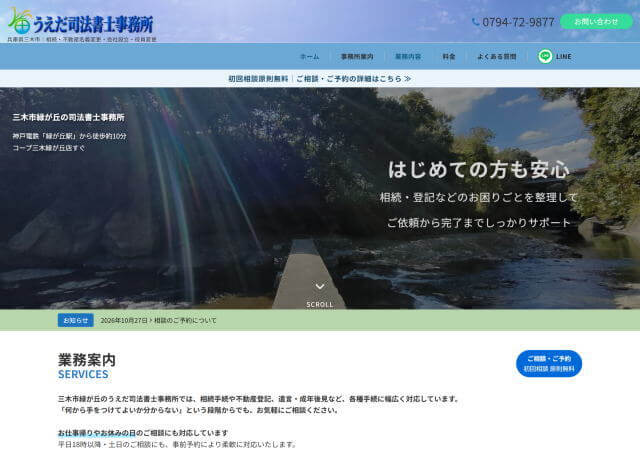640x450 pixels.
Task: Click the 三木市緑が丘の司法書士事務所 hero caption
Action: coord(68,117)
